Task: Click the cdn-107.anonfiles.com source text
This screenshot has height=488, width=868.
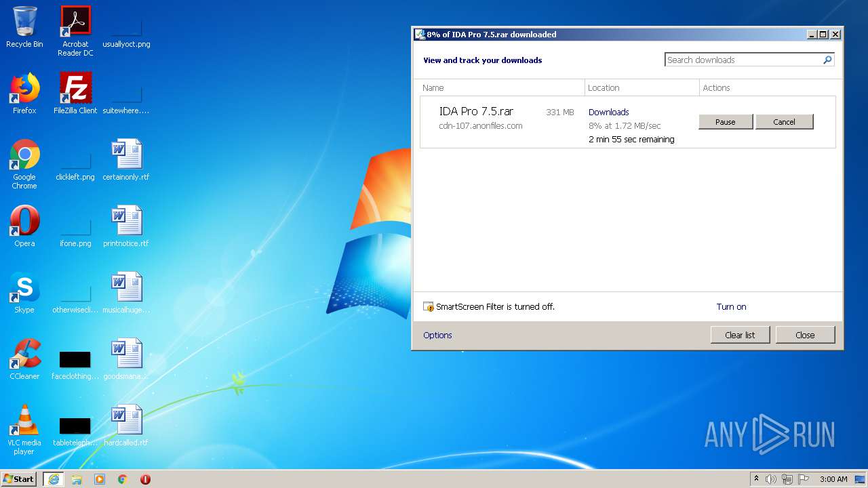Action: click(480, 126)
